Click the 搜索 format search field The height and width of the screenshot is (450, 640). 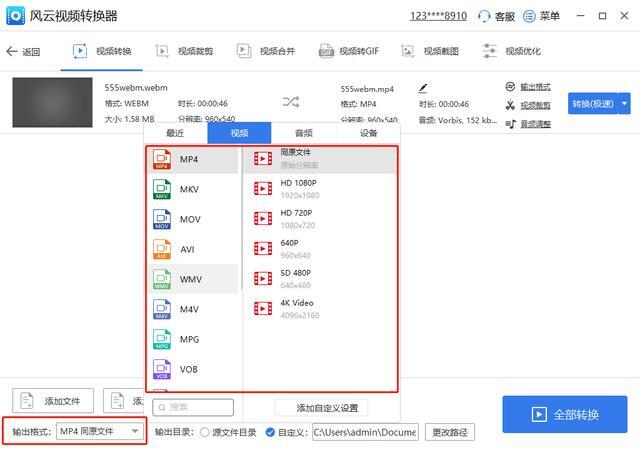[193, 407]
